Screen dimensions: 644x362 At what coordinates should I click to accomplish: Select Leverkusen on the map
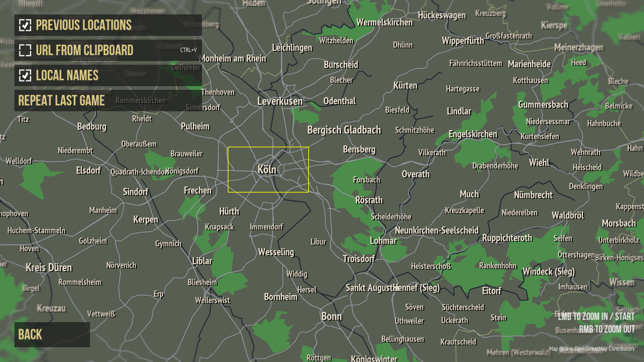click(x=280, y=101)
